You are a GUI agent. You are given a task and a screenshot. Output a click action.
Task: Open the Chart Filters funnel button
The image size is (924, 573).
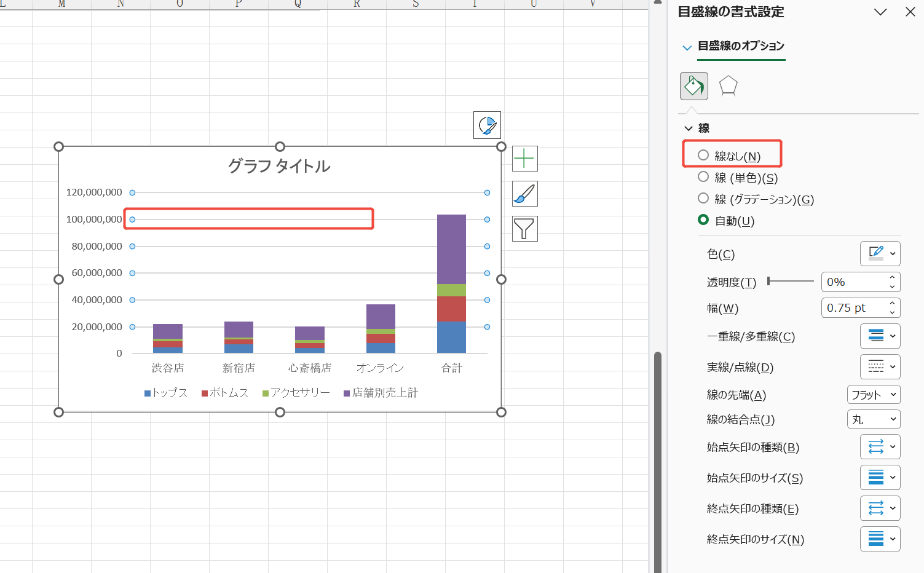click(x=524, y=229)
